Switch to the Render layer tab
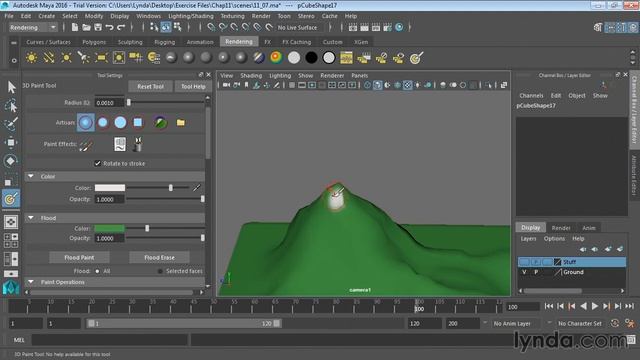Image resolution: width=640 pixels, height=360 pixels. point(561,228)
